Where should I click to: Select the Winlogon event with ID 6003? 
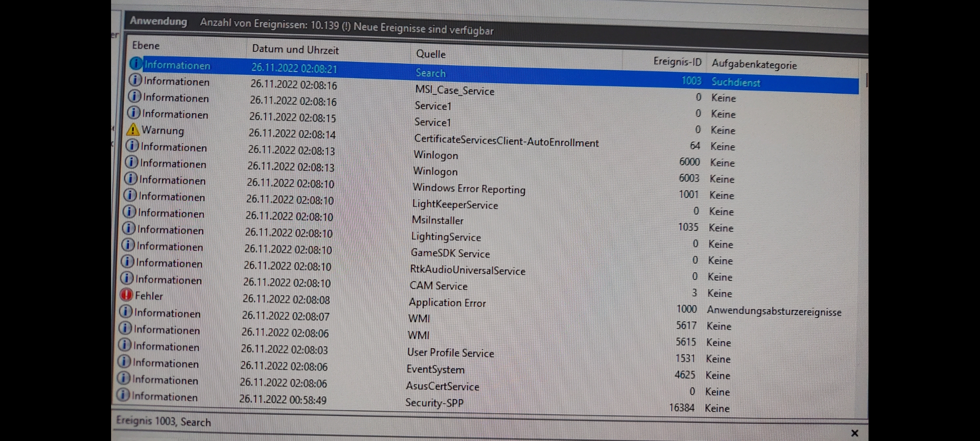click(x=435, y=171)
